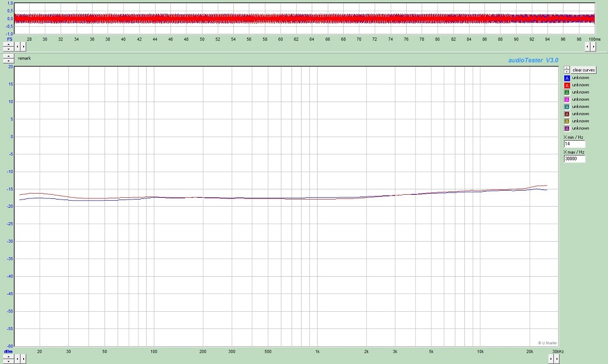Click up arrow under the FS label
The width and height of the screenshot is (608, 364).
(8, 43)
